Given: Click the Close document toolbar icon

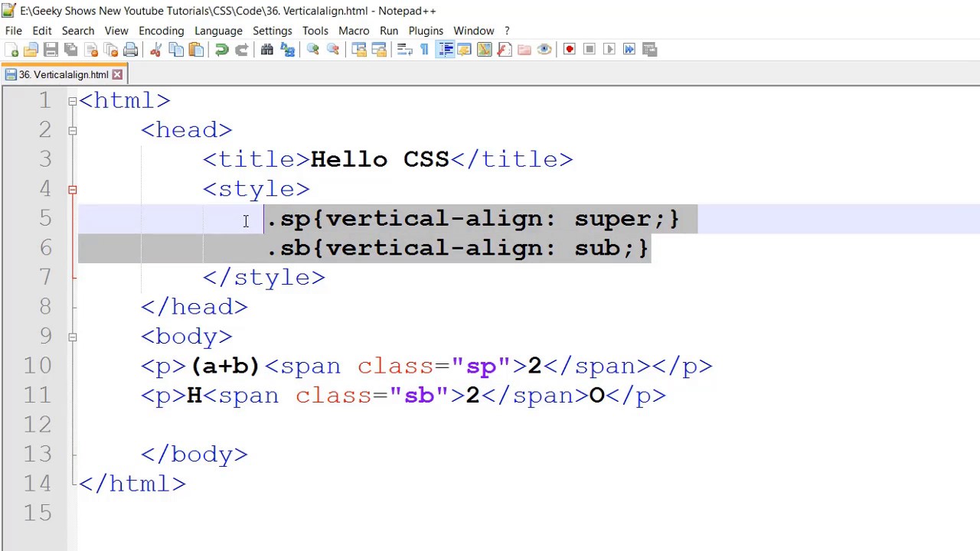Looking at the screenshot, I should click(91, 50).
